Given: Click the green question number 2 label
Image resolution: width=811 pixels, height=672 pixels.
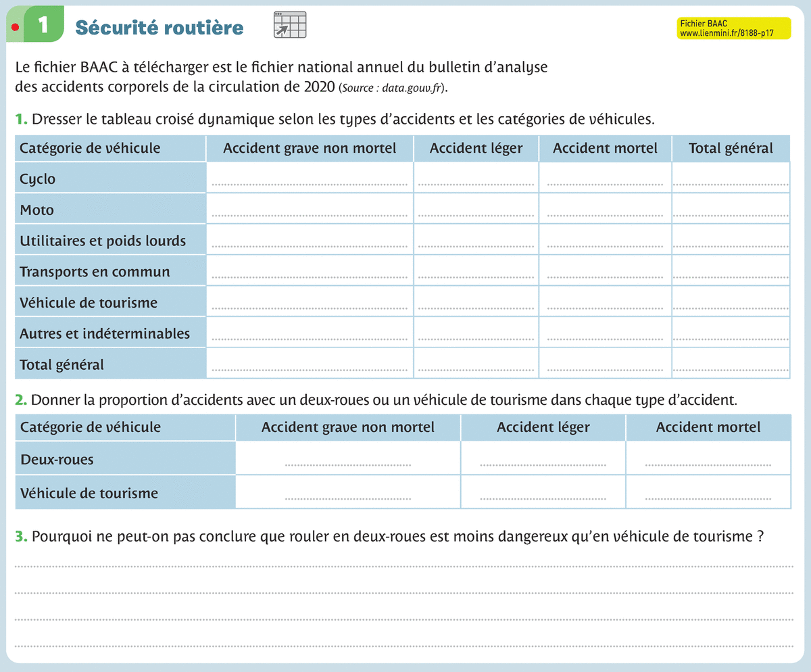Looking at the screenshot, I should [x=21, y=400].
